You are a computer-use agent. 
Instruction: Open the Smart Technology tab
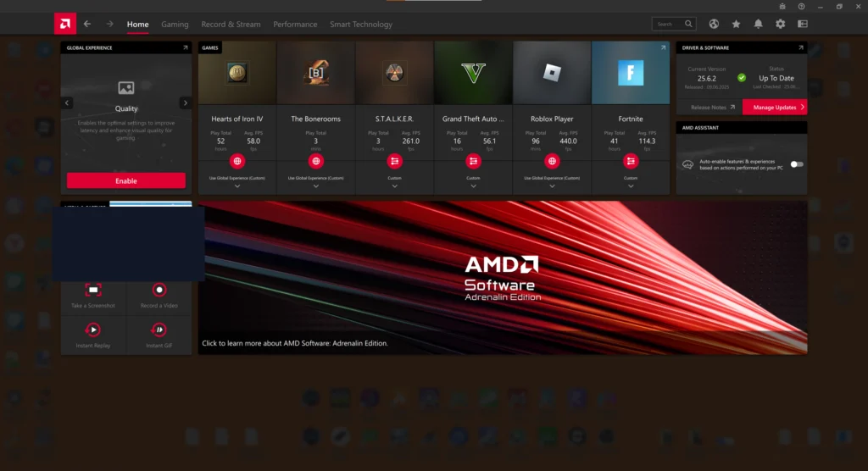point(361,25)
